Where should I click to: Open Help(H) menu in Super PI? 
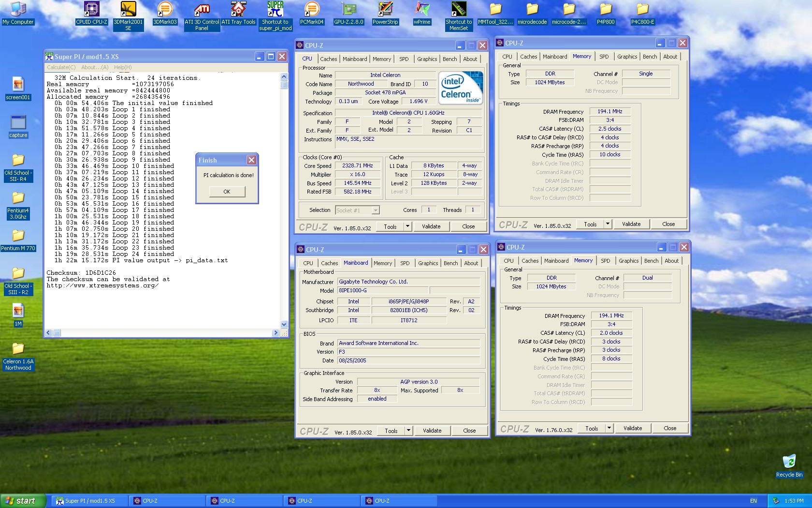point(123,67)
